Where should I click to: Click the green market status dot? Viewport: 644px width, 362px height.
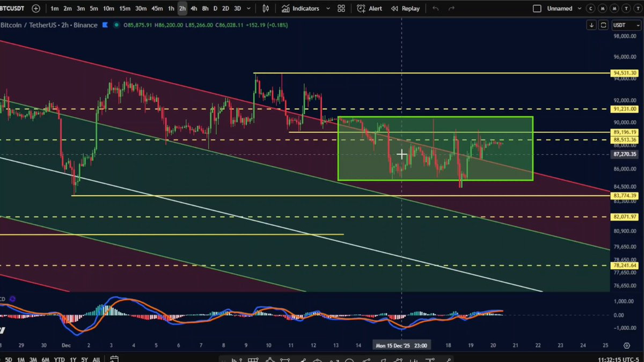point(116,25)
